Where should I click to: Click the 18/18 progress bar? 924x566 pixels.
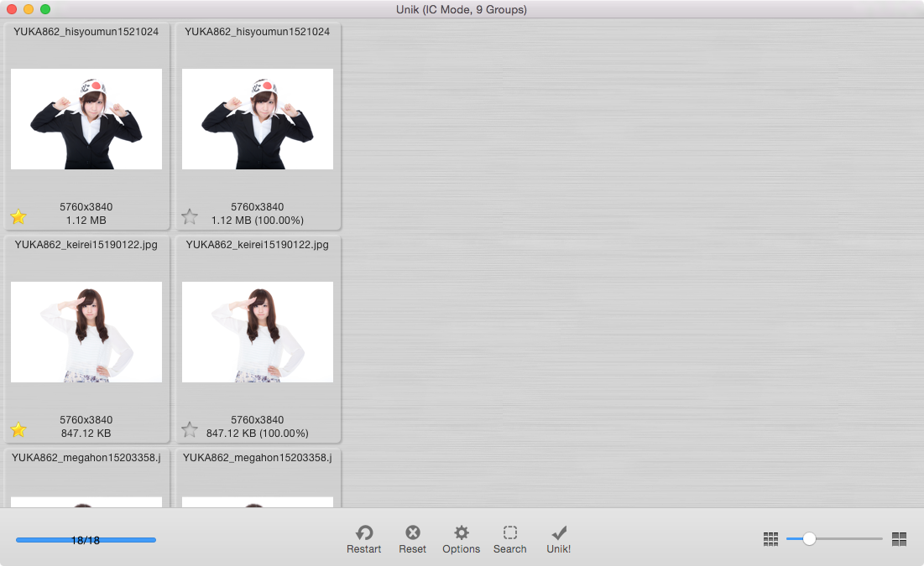86,539
